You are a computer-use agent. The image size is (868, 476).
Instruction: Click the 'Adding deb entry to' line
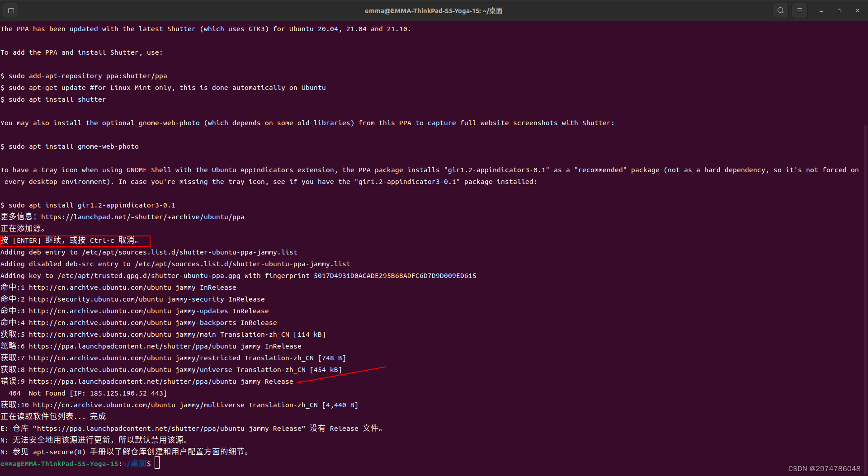[149, 252]
